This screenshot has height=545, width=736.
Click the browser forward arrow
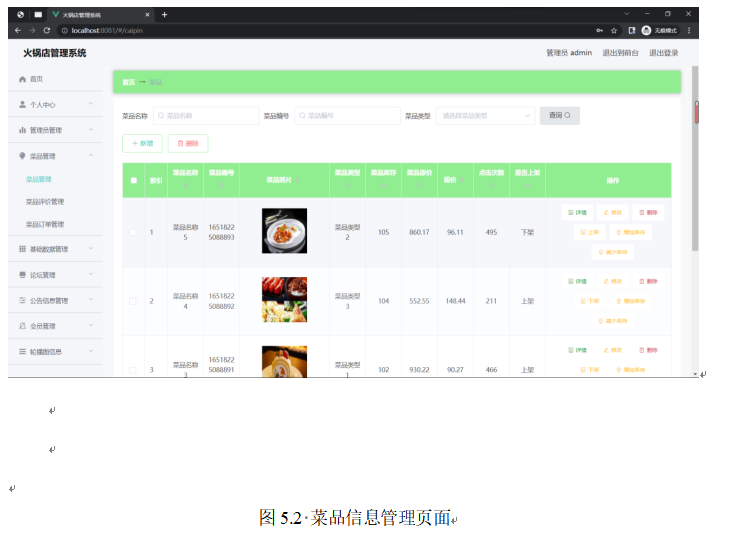coord(32,31)
